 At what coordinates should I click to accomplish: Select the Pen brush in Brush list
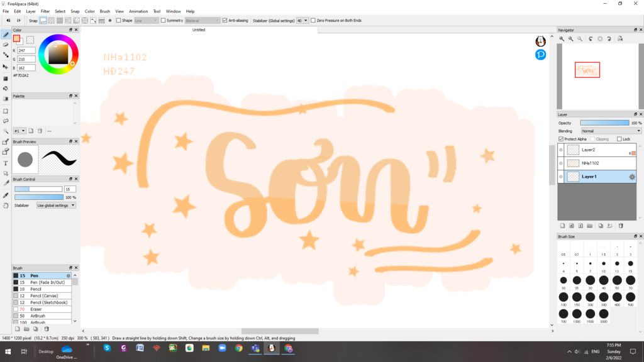42,276
